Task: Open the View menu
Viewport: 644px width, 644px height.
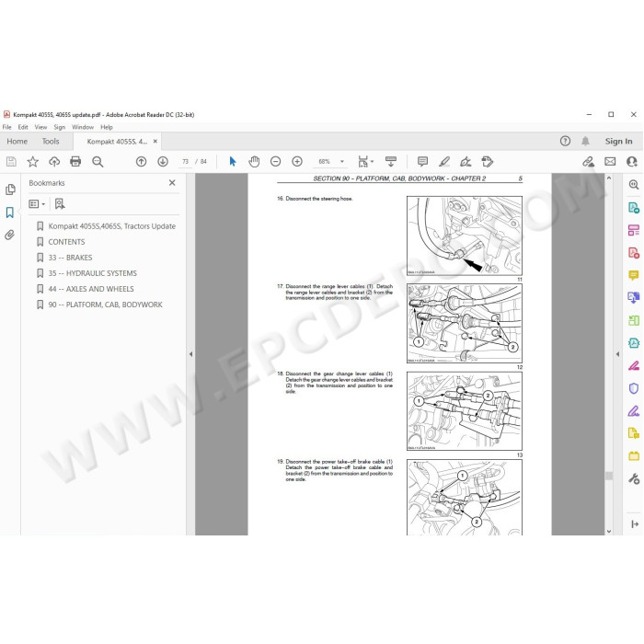Action: click(40, 127)
